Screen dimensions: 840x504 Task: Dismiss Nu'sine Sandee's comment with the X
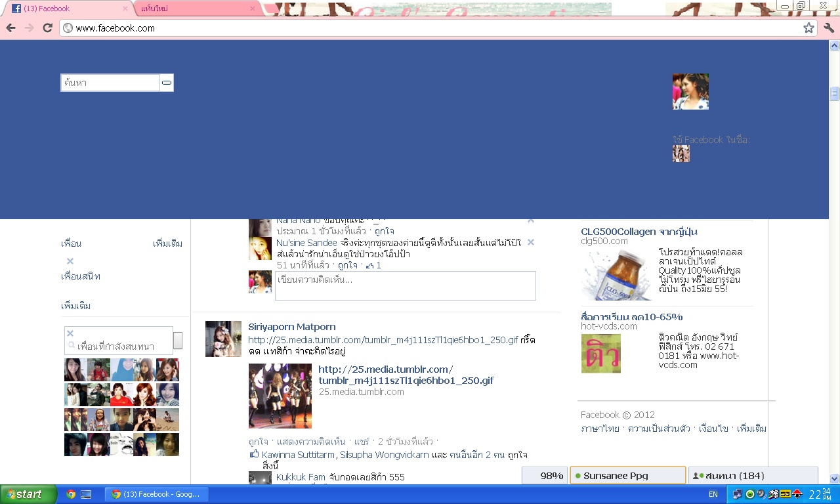pos(531,242)
